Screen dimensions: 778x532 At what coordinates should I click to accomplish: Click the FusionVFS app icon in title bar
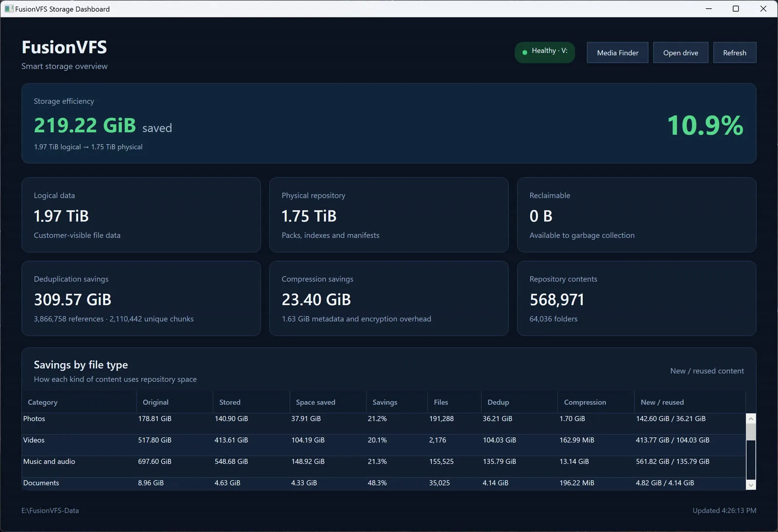[x=9, y=9]
